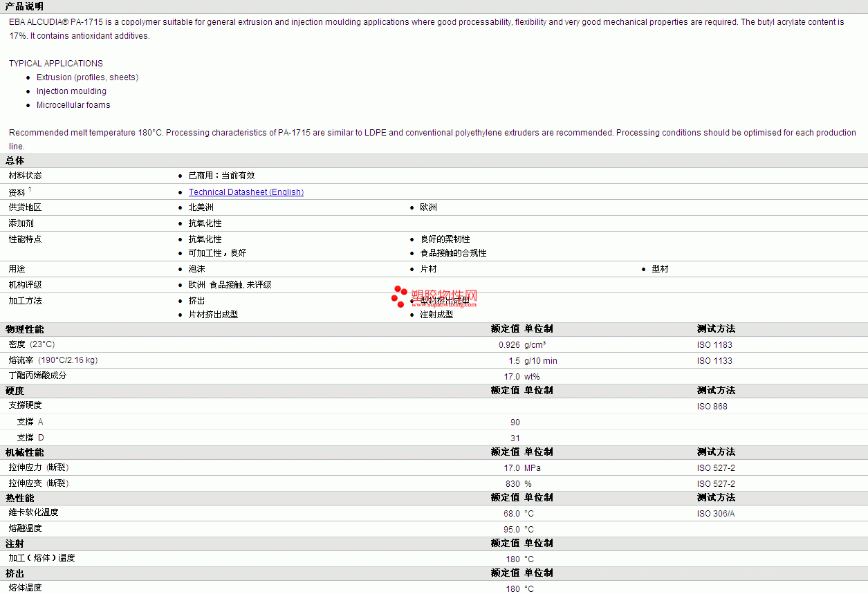The image size is (868, 594).
Task: Select the 830 elongation value
Action: pos(513,484)
